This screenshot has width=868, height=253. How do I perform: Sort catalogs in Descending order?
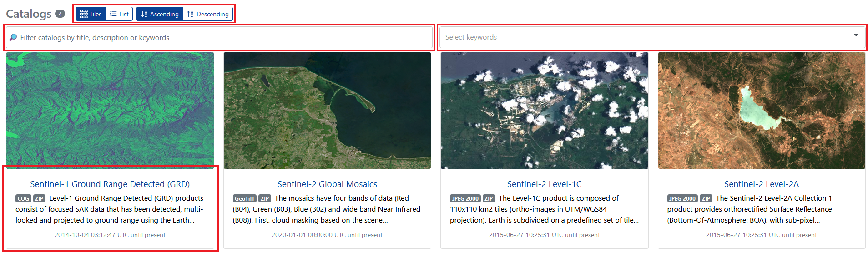208,14
